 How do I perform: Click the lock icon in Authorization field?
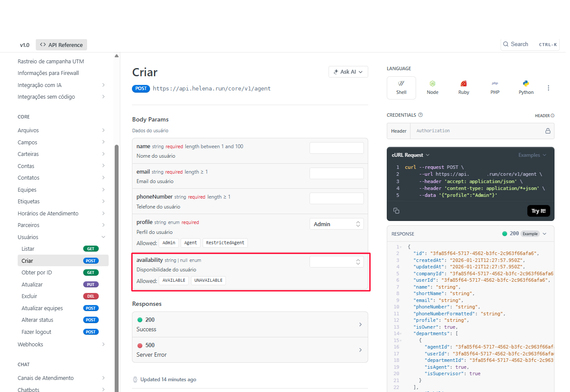[548, 131]
